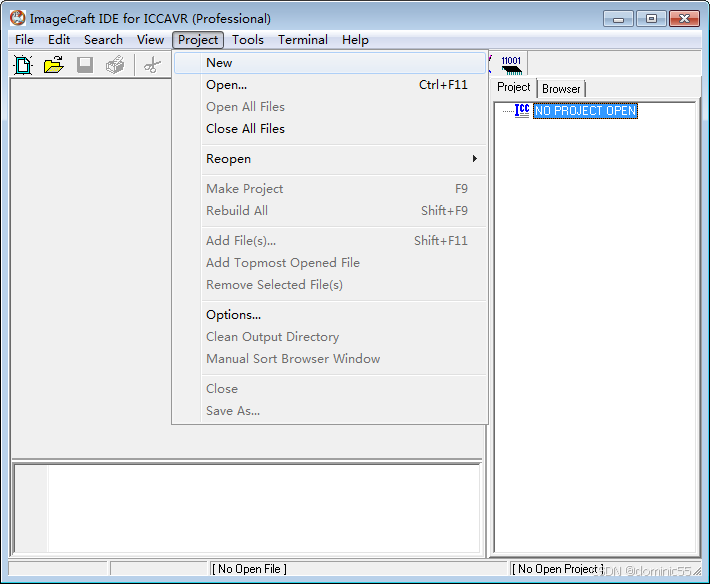Click the New File toolbar icon
710x584 pixels.
pyautogui.click(x=23, y=65)
